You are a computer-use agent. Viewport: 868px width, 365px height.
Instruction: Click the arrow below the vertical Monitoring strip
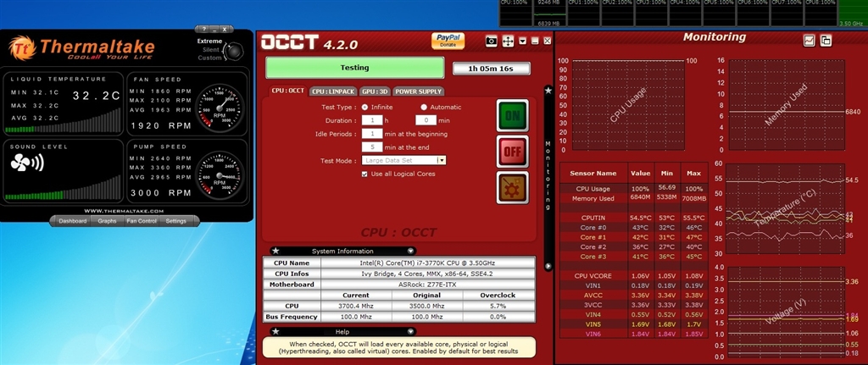pos(548,266)
